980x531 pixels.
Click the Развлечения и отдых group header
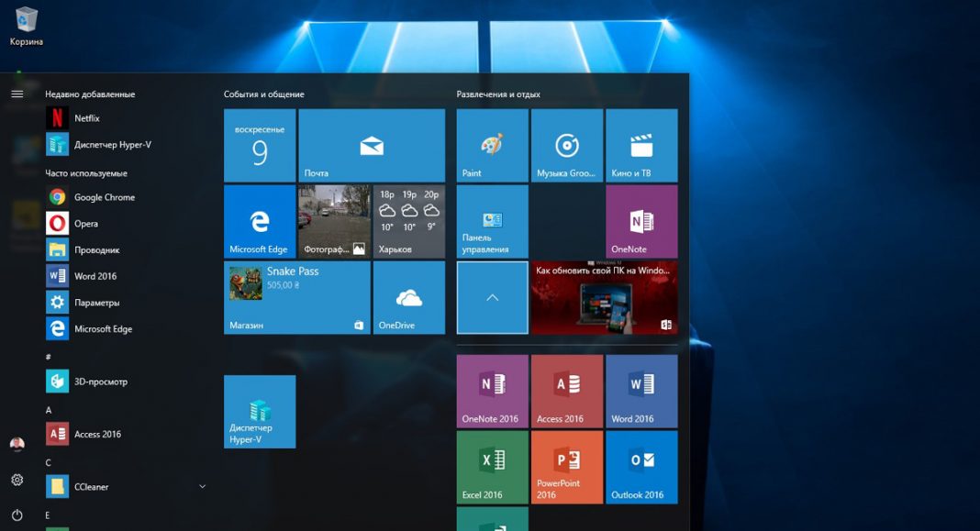pyautogui.click(x=498, y=94)
